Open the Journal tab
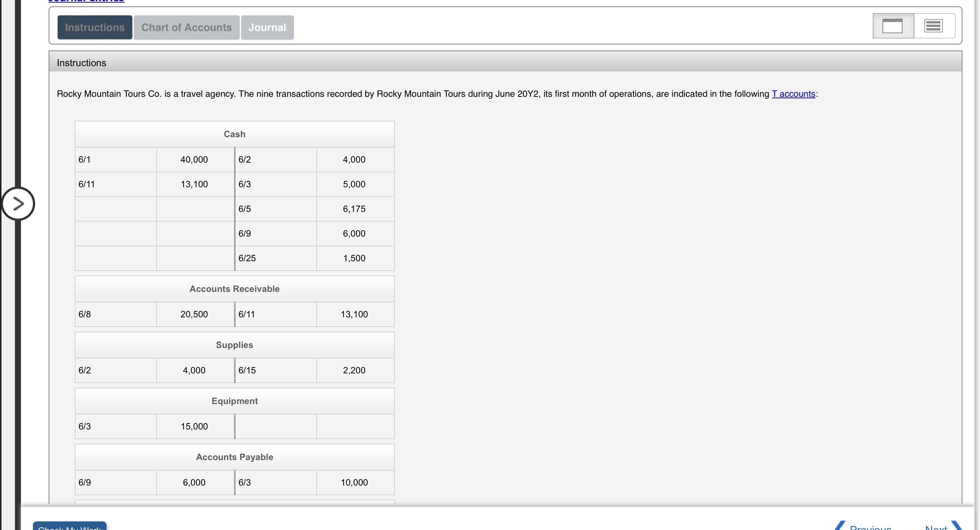 coord(267,27)
